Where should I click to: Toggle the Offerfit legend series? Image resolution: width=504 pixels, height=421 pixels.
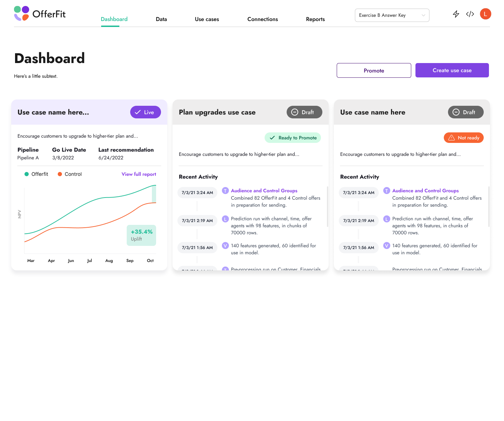(x=36, y=174)
